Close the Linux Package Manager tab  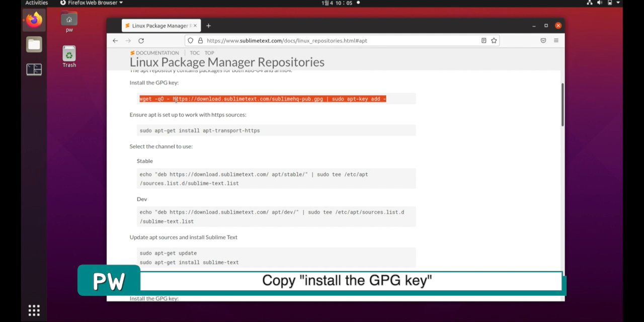pos(195,26)
